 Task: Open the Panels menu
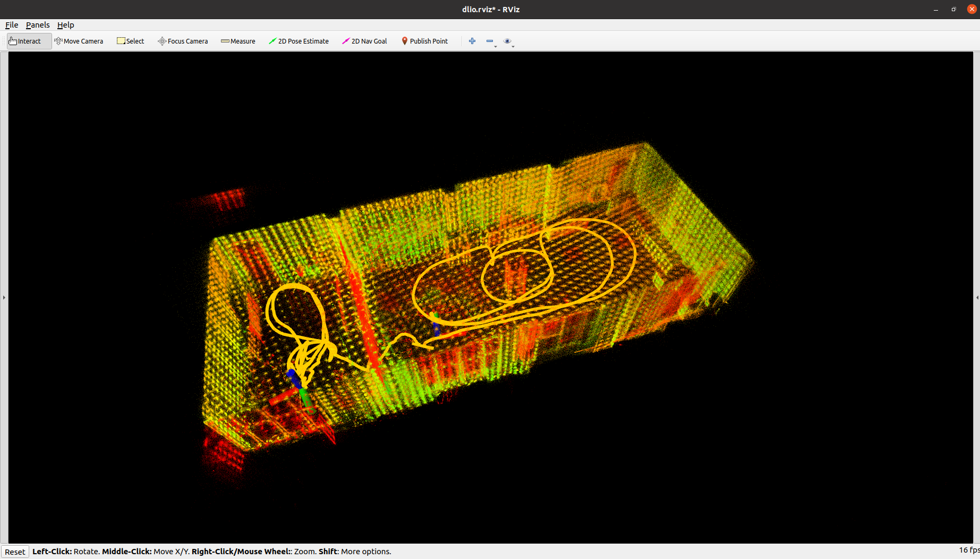37,24
